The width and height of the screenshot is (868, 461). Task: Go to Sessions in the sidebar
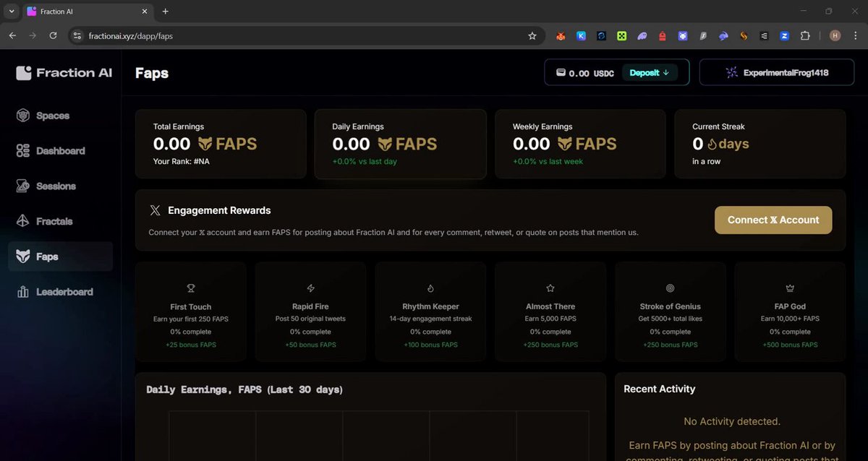pyautogui.click(x=60, y=186)
